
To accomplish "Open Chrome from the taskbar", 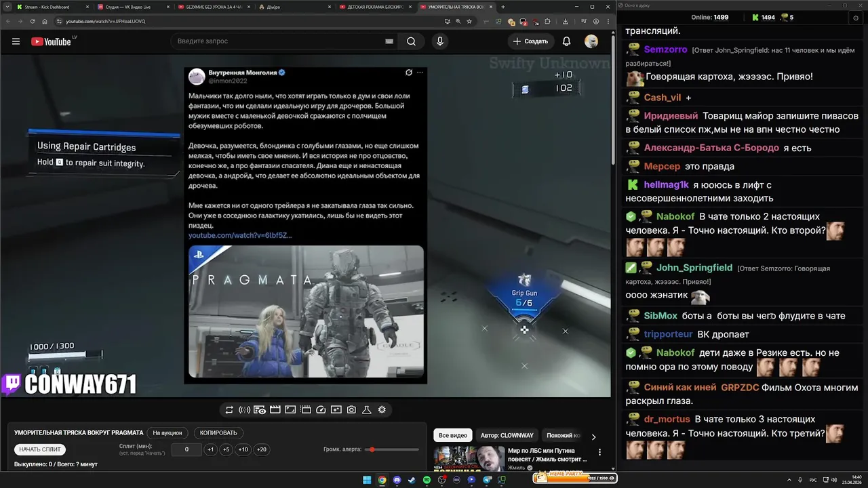I will (x=382, y=480).
